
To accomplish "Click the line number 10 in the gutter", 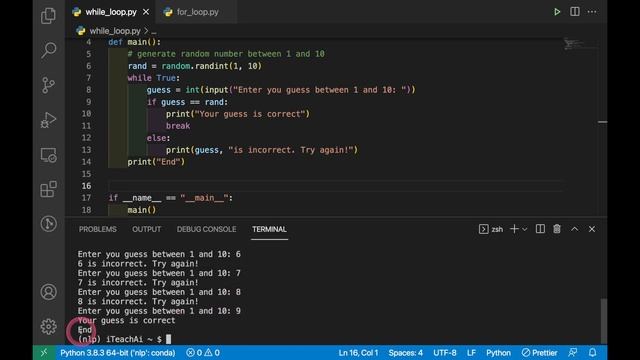I will 87,114.
